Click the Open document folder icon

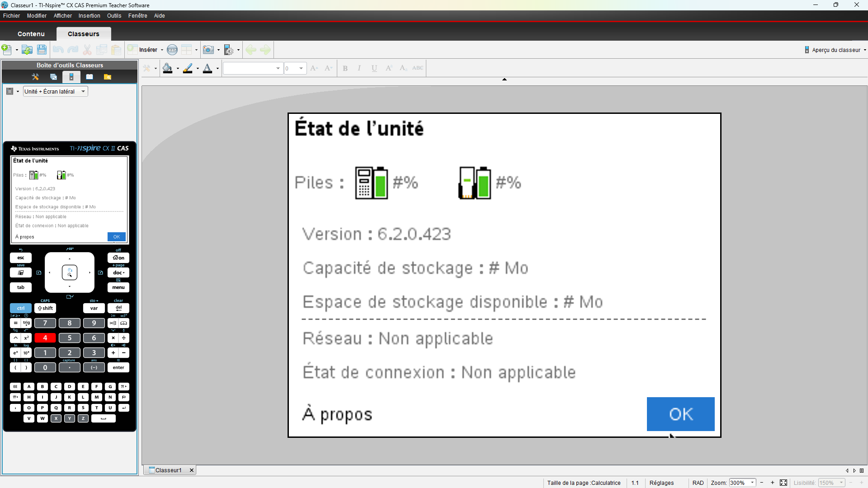point(27,50)
